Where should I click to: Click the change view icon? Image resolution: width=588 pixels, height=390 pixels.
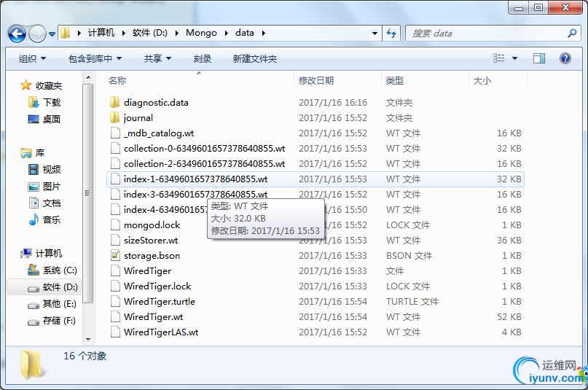click(499, 58)
